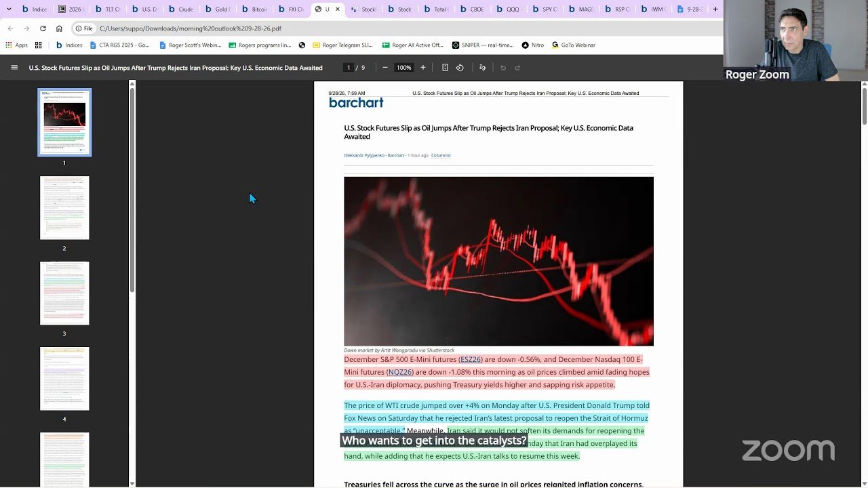This screenshot has width=868, height=488.
Task: Click the undo annotation arrow
Action: (x=503, y=68)
